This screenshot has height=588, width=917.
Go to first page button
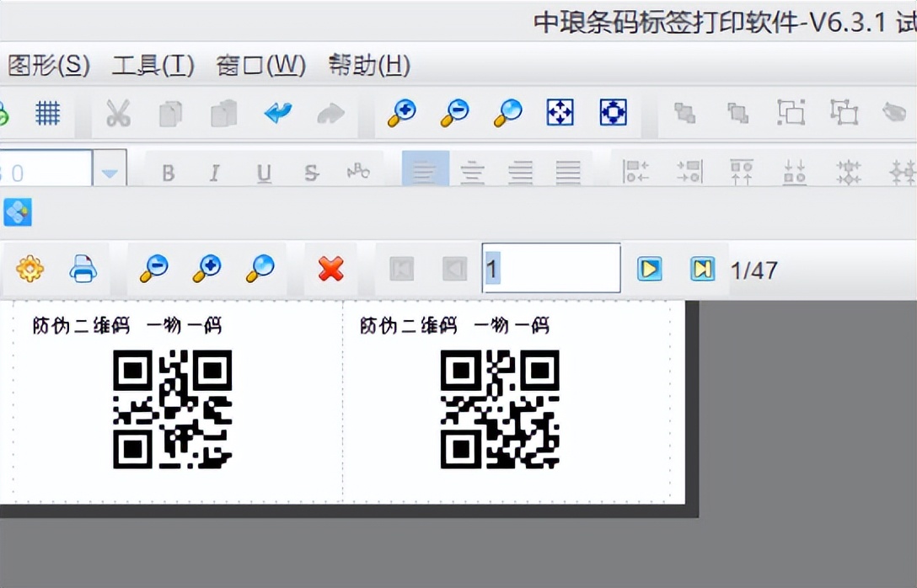click(402, 269)
